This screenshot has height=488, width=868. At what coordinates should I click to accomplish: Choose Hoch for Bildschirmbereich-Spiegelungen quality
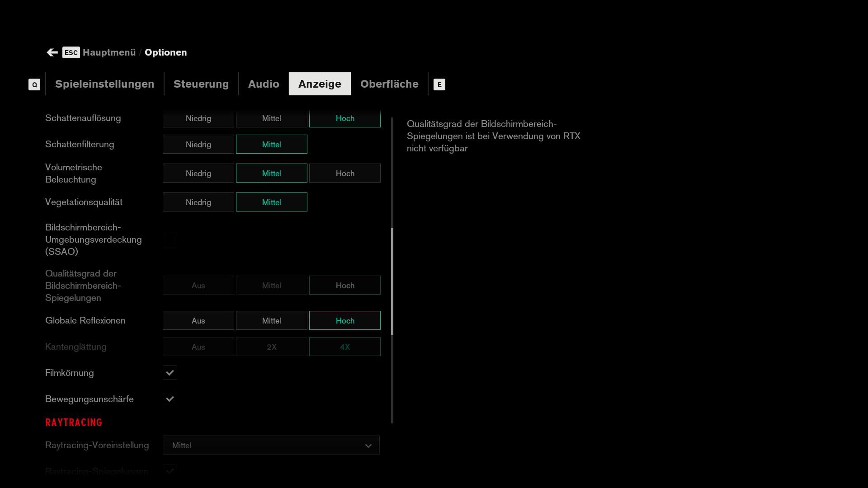click(345, 286)
